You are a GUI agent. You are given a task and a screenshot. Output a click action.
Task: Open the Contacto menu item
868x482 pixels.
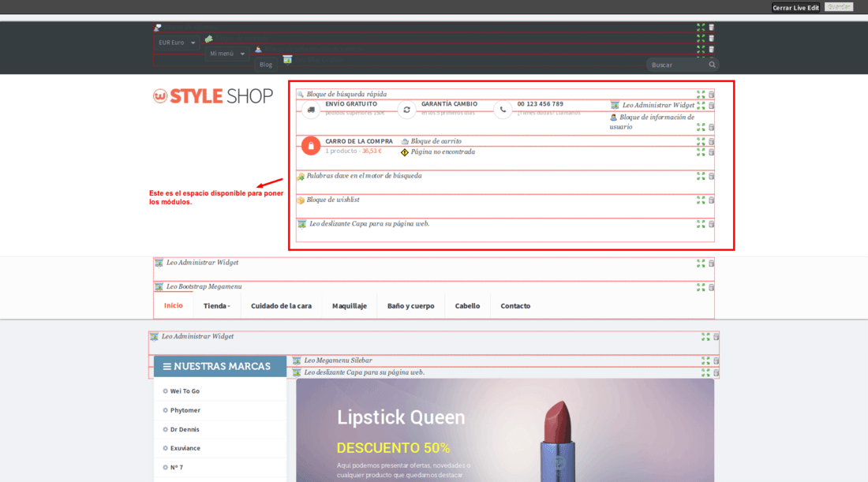tap(515, 306)
